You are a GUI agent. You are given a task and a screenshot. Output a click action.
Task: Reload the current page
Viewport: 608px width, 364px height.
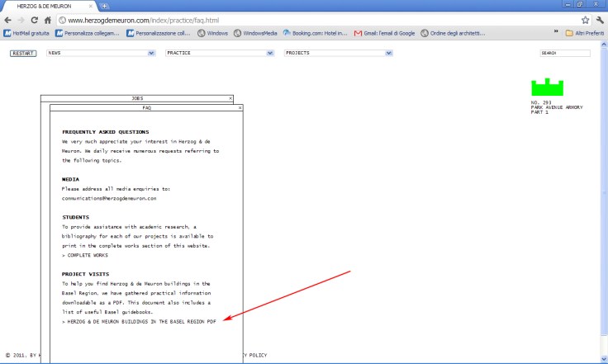click(x=35, y=19)
